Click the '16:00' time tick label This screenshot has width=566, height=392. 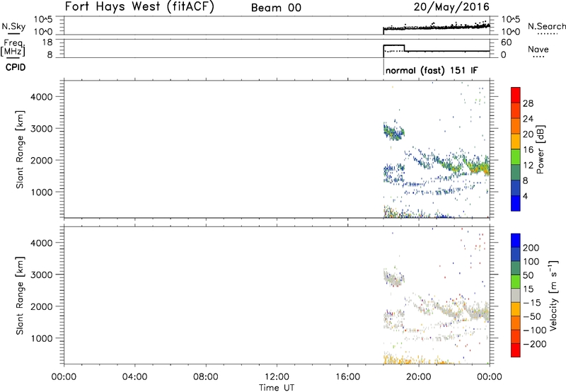[347, 377]
